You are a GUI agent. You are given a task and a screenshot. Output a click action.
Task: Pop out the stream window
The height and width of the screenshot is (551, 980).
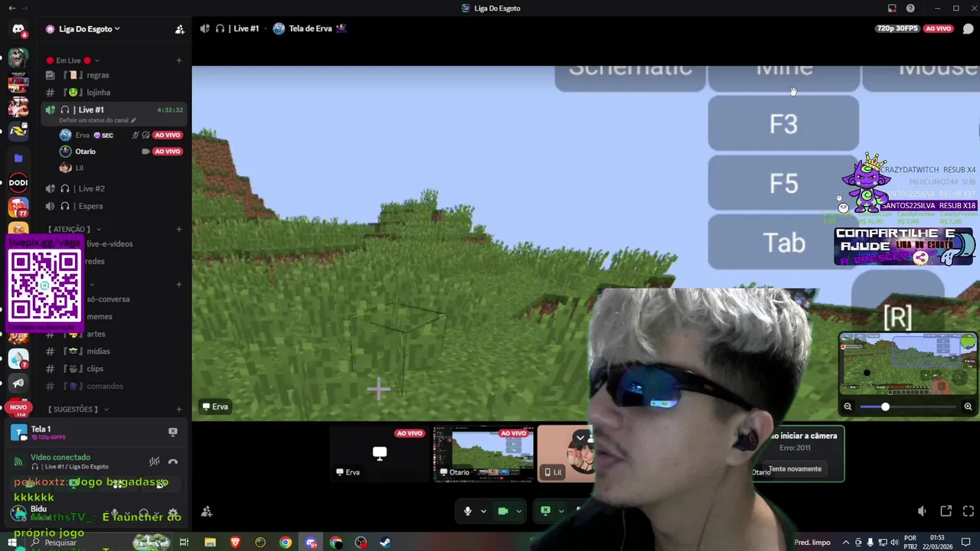click(946, 511)
